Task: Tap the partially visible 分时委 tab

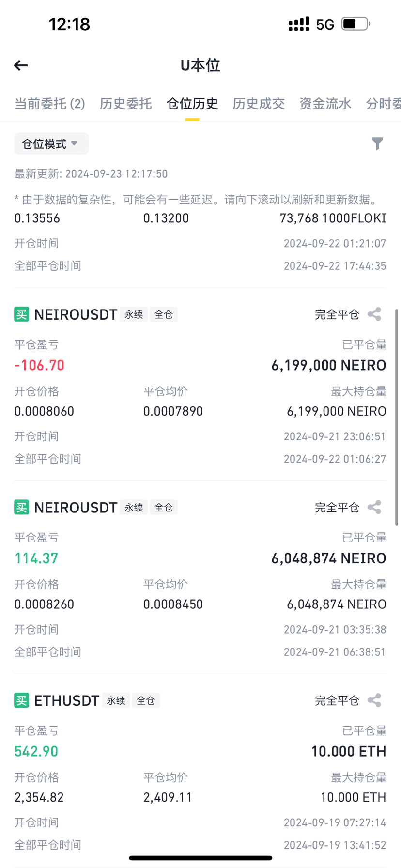Action: [383, 104]
